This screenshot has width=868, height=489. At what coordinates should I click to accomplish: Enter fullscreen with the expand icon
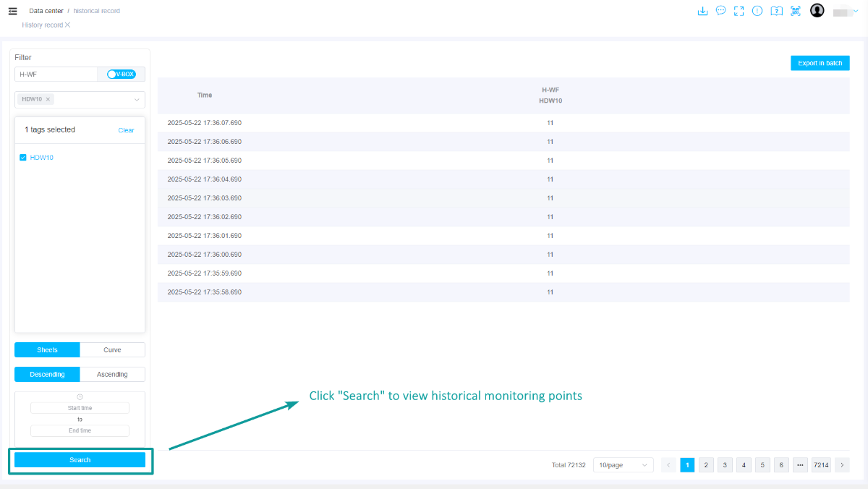739,11
